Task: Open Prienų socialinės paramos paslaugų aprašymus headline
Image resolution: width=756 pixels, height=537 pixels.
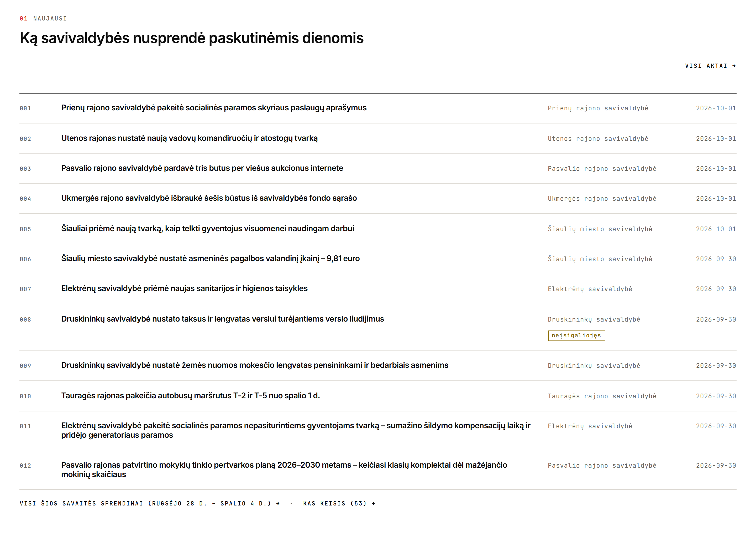Action: (213, 108)
